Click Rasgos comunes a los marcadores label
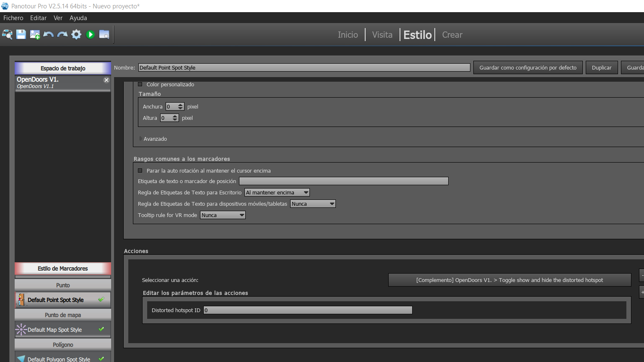Viewport: 644px width, 362px height. 182,159
